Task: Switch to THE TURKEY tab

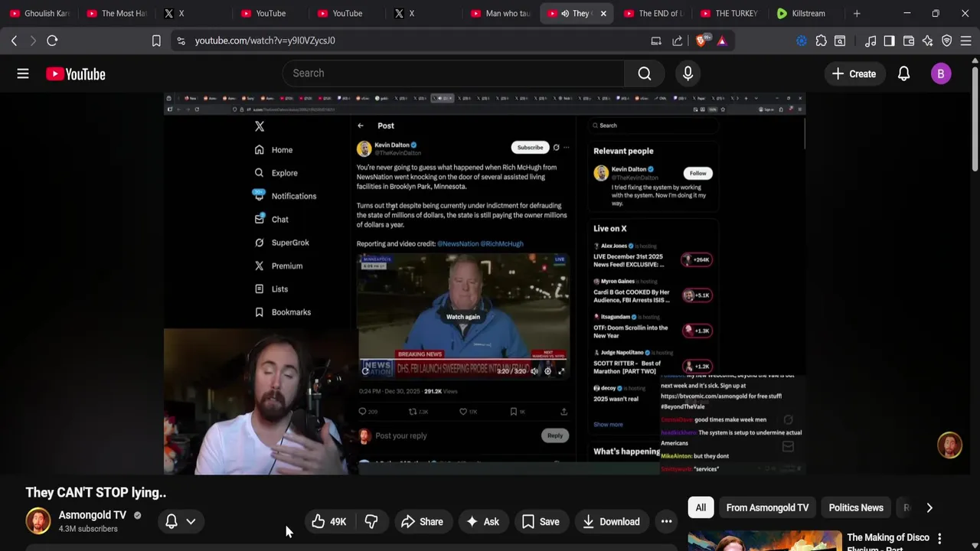Action: click(x=729, y=13)
